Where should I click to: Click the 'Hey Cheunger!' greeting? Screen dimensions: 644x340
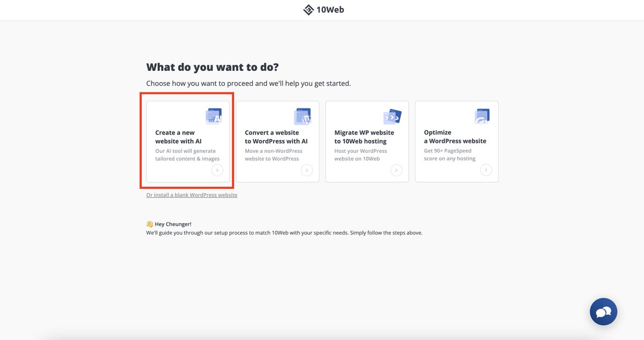[x=173, y=224]
